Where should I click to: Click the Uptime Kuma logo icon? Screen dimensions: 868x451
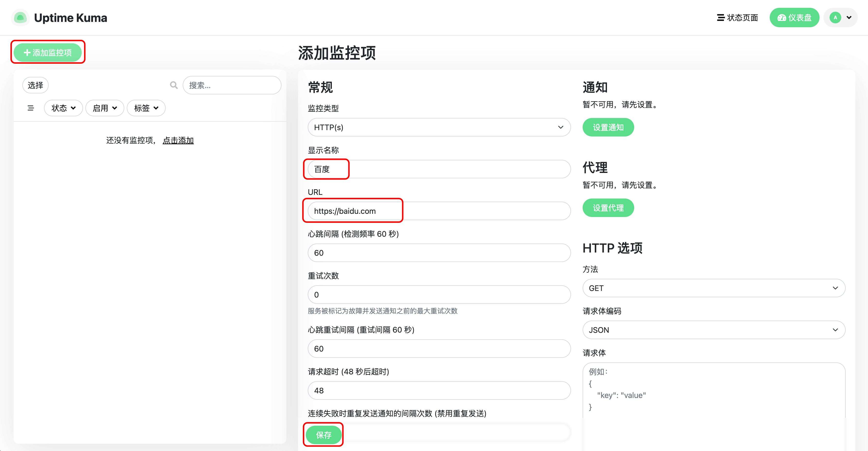tap(20, 18)
